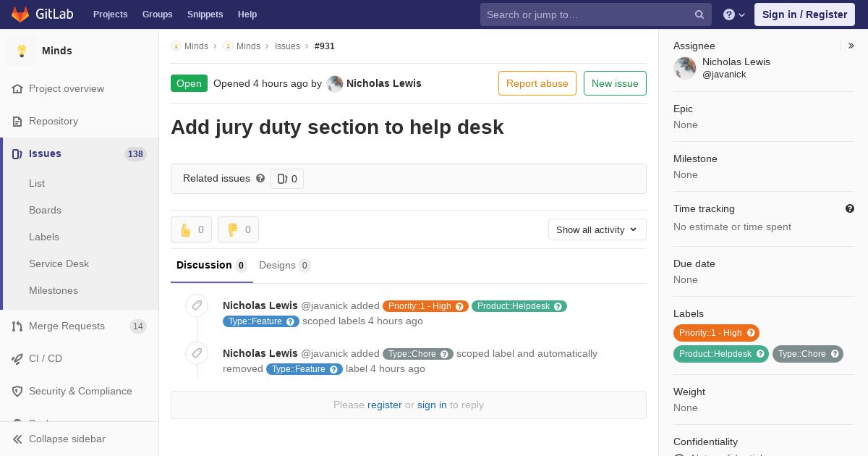
Task: Click the related issues count badge icon
Action: [282, 179]
